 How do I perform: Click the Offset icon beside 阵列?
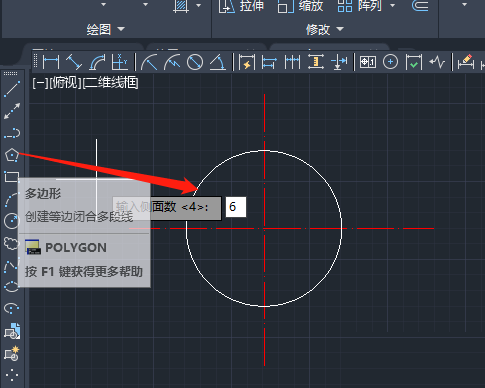[420, 5]
